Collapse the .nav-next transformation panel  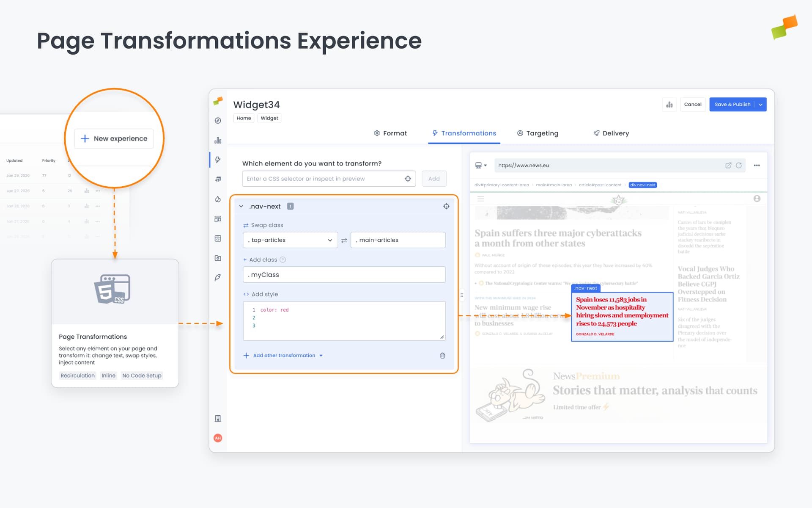click(242, 206)
